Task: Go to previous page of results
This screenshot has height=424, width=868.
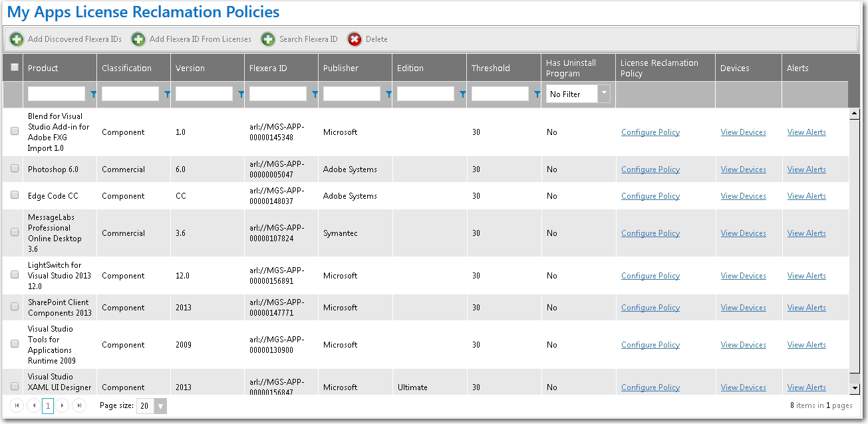Action: [33, 405]
